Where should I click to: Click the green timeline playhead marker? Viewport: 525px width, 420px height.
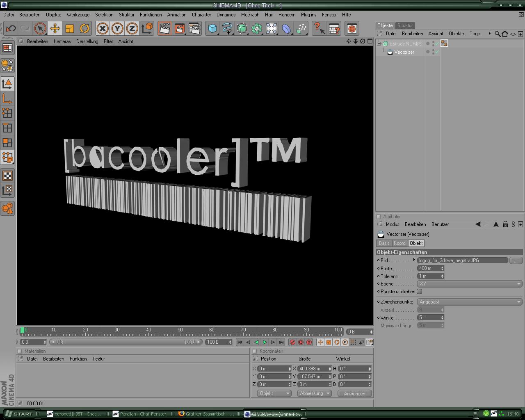click(x=22, y=330)
